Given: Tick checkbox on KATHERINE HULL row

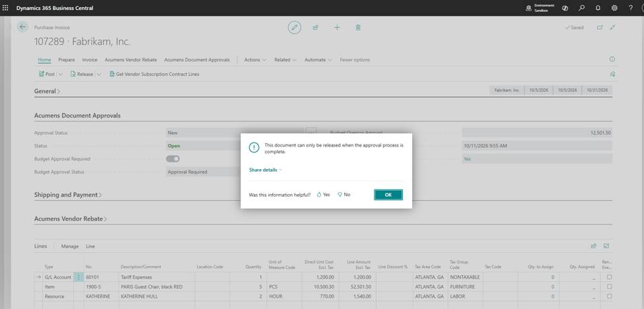Looking at the screenshot, I should [609, 296].
